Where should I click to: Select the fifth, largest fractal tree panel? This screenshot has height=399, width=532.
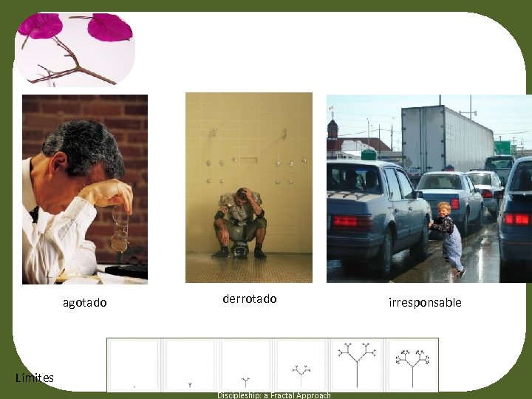357,365
